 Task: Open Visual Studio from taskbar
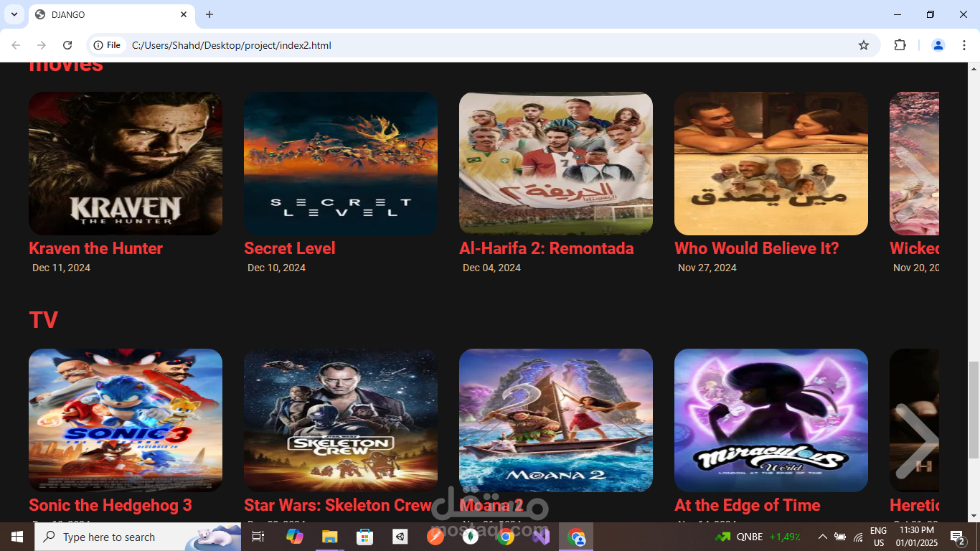pos(541,537)
